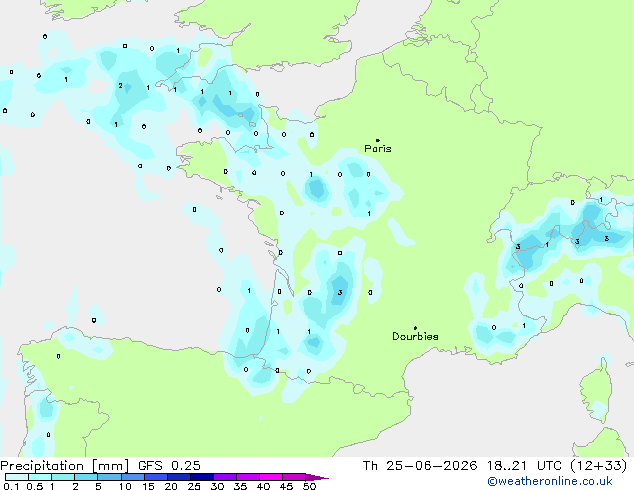Pick the 15–20 mm legend color swatch

156,477
